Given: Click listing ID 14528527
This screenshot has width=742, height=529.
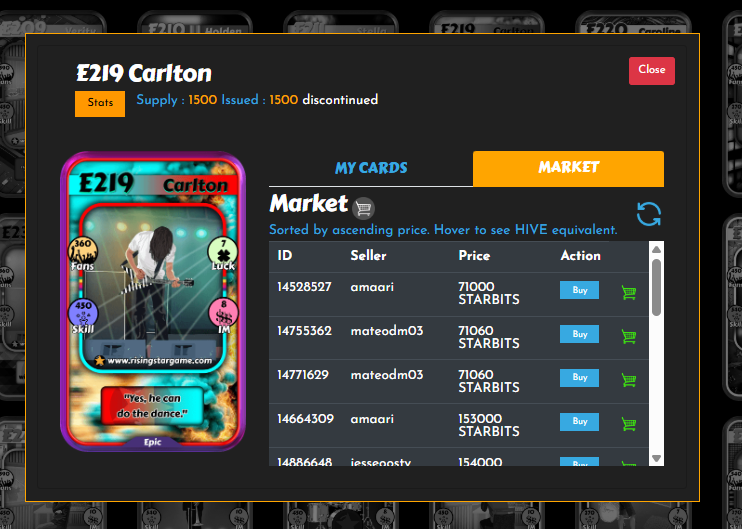Looking at the screenshot, I should click(304, 287).
